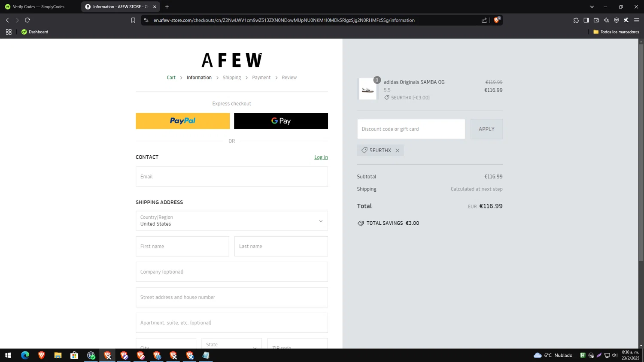Select Payment in the checkout breadcrumb
The image size is (644, 362).
point(261,78)
